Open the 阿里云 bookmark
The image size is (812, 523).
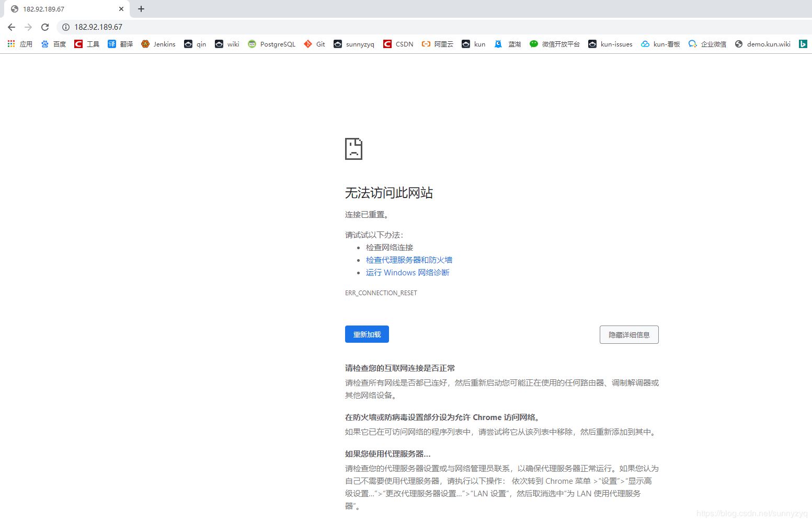[x=437, y=44]
